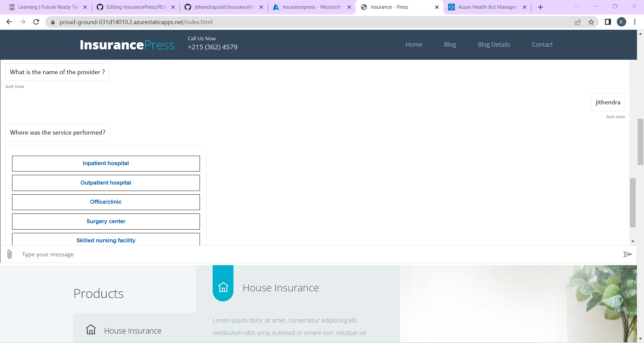Click the InsurancePress logo

[127, 45]
